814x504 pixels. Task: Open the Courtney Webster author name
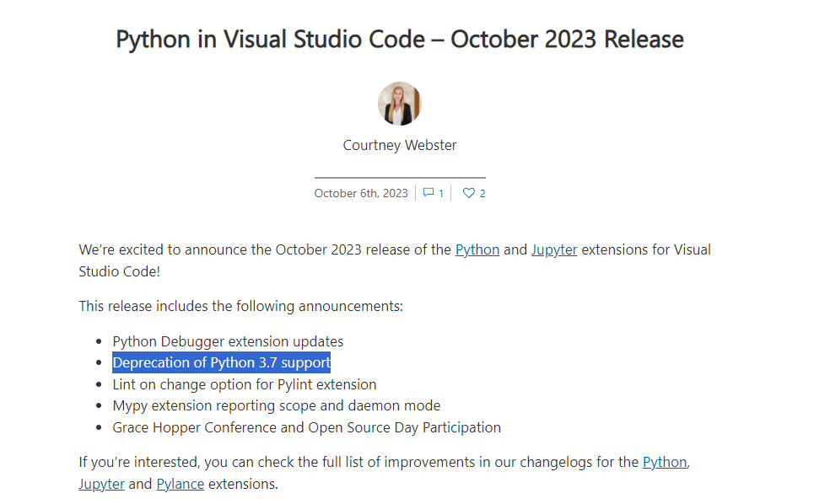coord(400,145)
